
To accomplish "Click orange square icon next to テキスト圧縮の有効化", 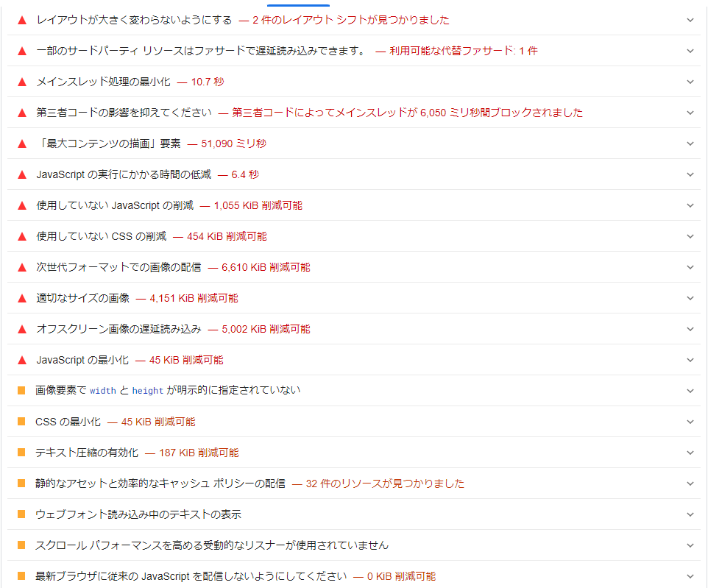I will 21,453.
